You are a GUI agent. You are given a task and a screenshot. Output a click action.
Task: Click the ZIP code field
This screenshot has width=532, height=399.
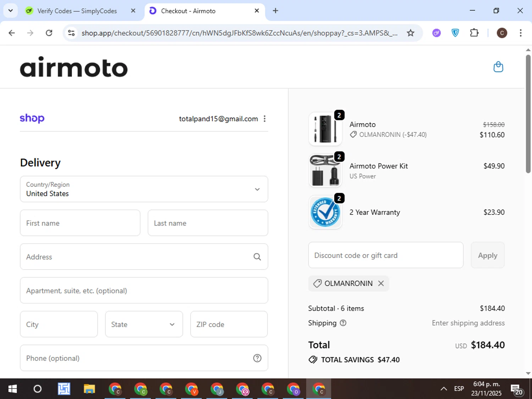coord(229,324)
